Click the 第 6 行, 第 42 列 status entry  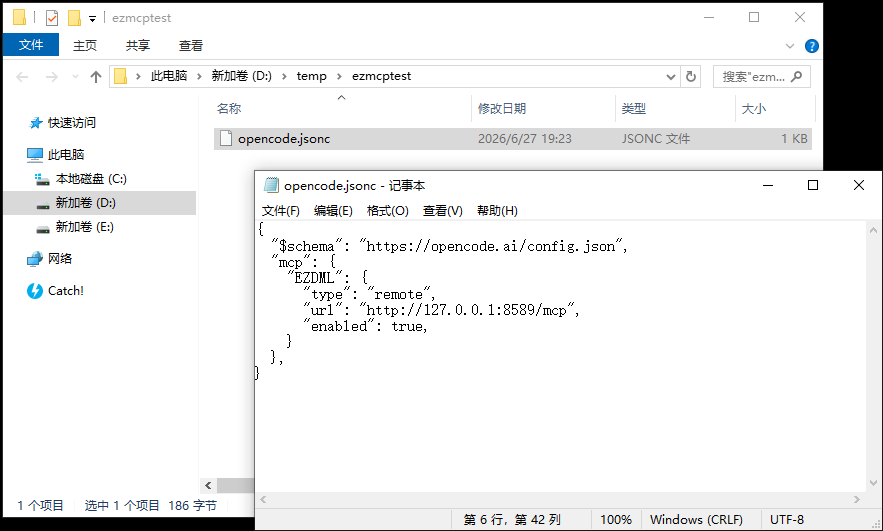(x=512, y=520)
